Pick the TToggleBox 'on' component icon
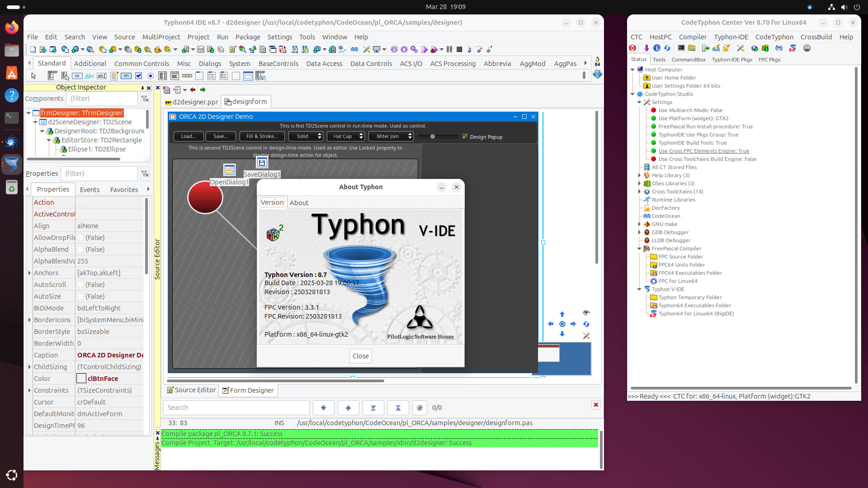The width and height of the screenshot is (868, 488). [126, 76]
